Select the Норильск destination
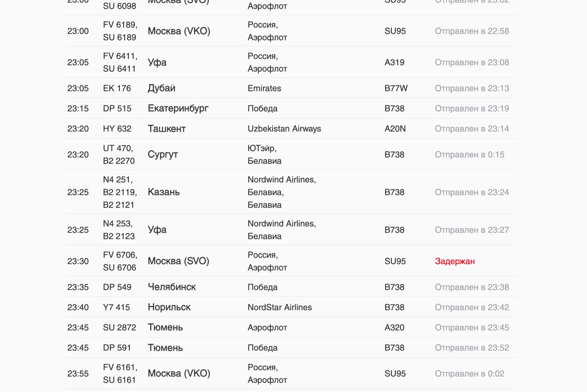Screen dimensions: 587x392 click(x=169, y=307)
